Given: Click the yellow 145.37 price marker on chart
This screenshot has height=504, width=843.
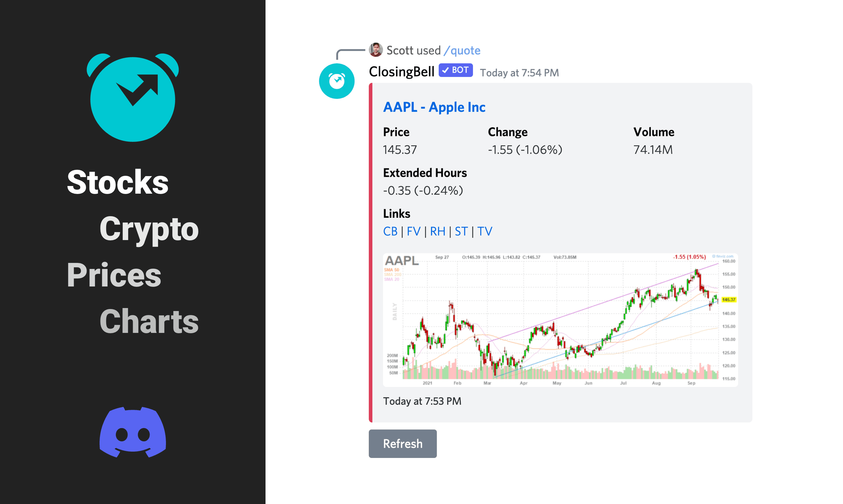Looking at the screenshot, I should [x=728, y=299].
